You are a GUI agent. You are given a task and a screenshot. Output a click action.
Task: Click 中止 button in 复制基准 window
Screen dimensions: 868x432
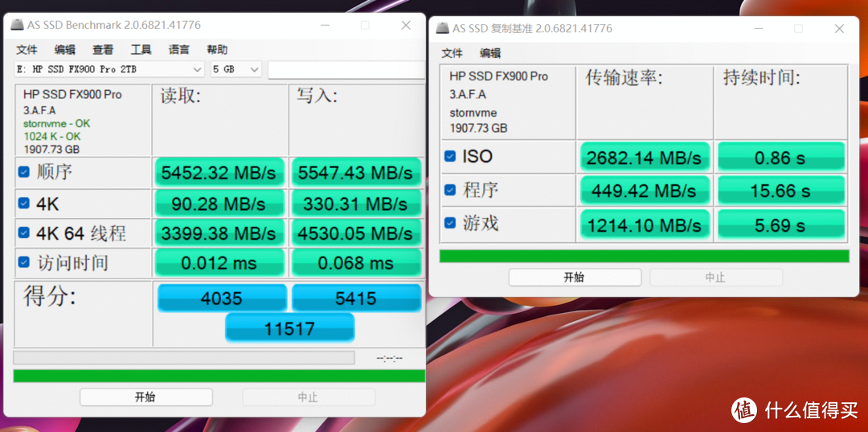(716, 278)
